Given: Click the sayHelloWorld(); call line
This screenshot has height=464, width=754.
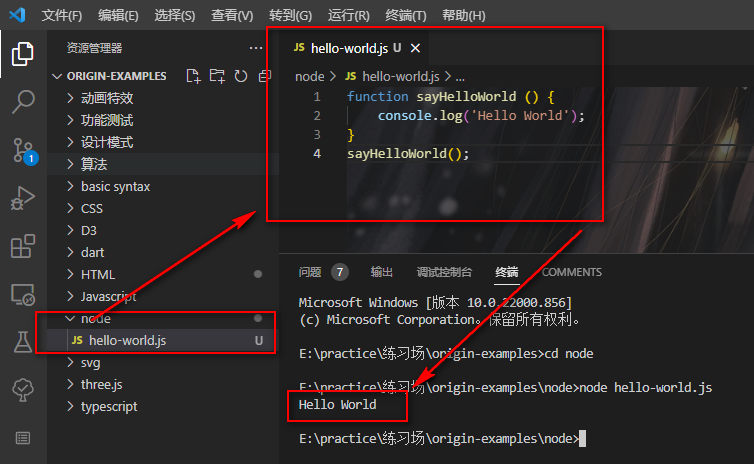Looking at the screenshot, I should 408,154.
